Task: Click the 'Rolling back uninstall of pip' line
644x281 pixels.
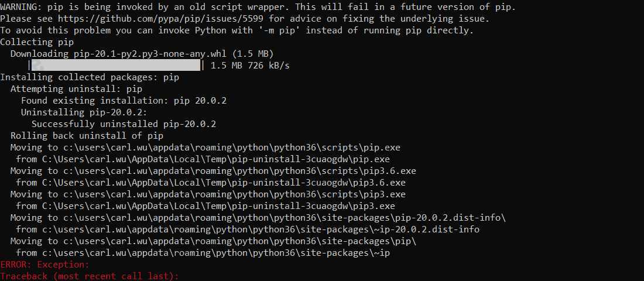Action: point(87,136)
